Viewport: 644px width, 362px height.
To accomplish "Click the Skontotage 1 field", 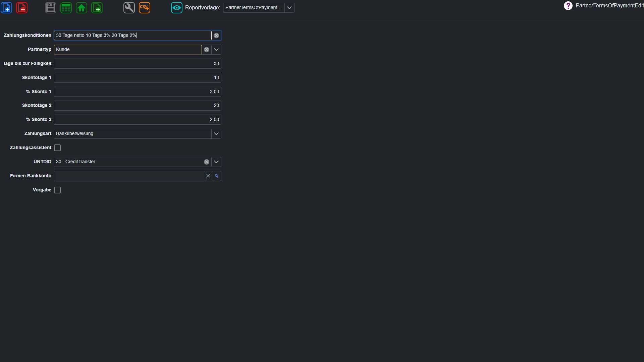I will (138, 78).
